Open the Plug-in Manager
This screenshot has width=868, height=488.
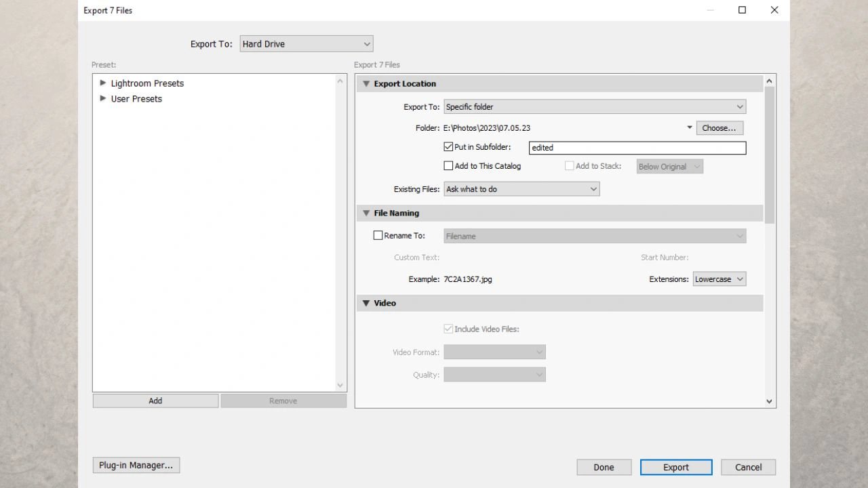pos(136,465)
